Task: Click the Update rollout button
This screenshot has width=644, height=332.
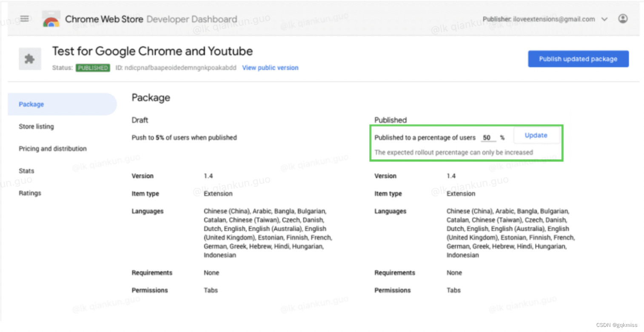Action: [x=536, y=135]
